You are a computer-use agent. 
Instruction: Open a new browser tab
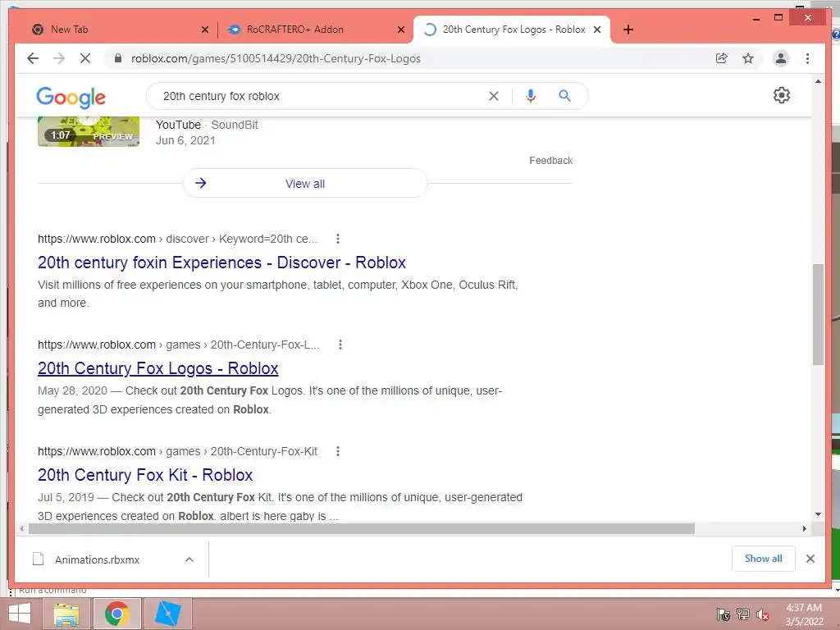[628, 30]
